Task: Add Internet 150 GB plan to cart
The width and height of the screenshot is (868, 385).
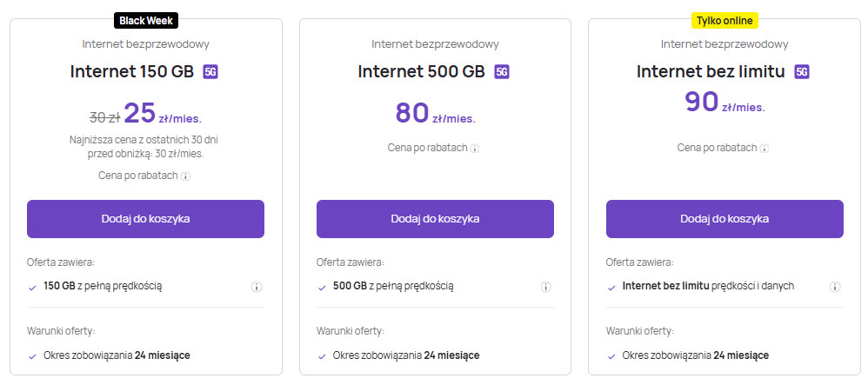Action: coord(145,219)
